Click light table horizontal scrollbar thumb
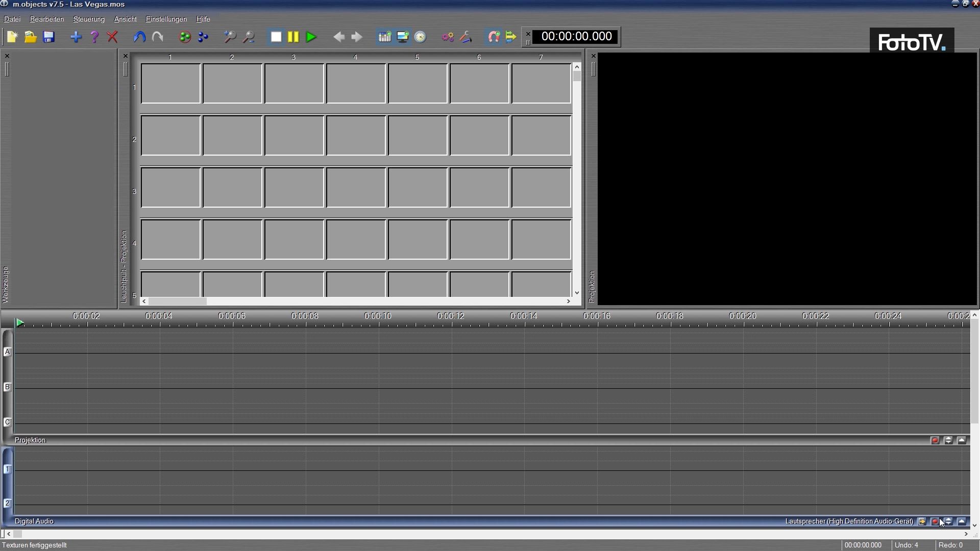Viewport: 980px width, 551px height. [x=178, y=302]
